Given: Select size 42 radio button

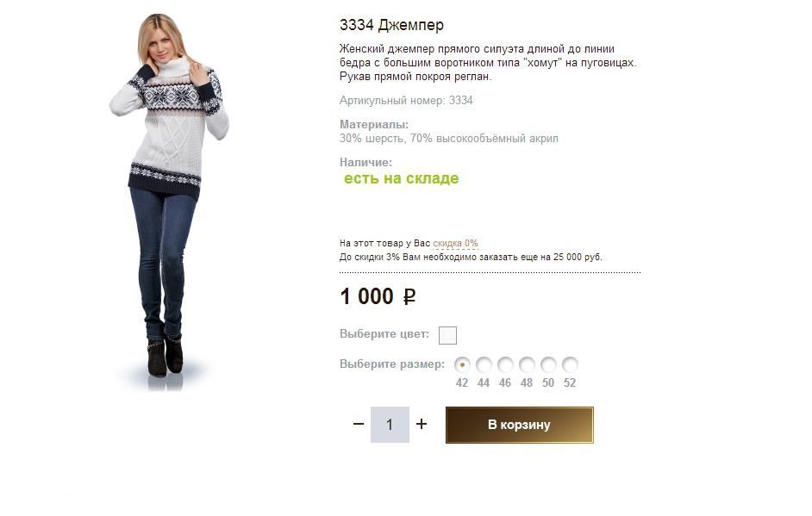Looking at the screenshot, I should pyautogui.click(x=462, y=365).
